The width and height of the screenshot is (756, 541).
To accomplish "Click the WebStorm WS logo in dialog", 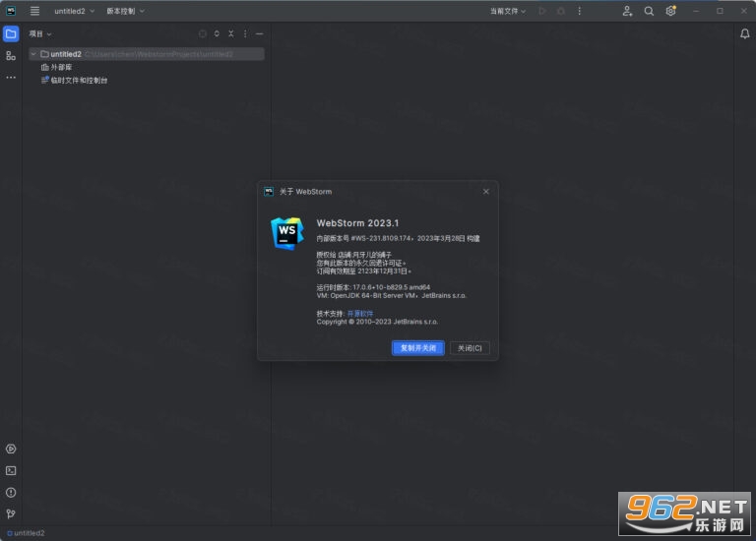I will pos(287,233).
